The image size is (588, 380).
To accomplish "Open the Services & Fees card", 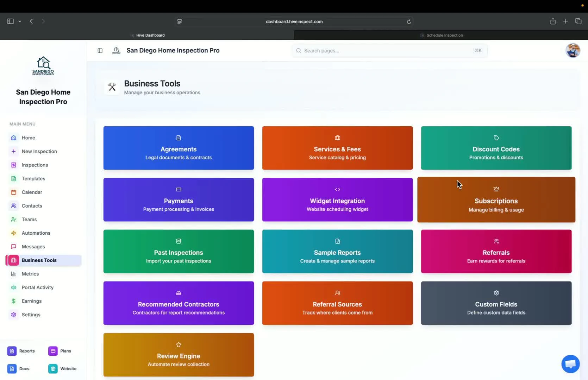I will point(337,148).
